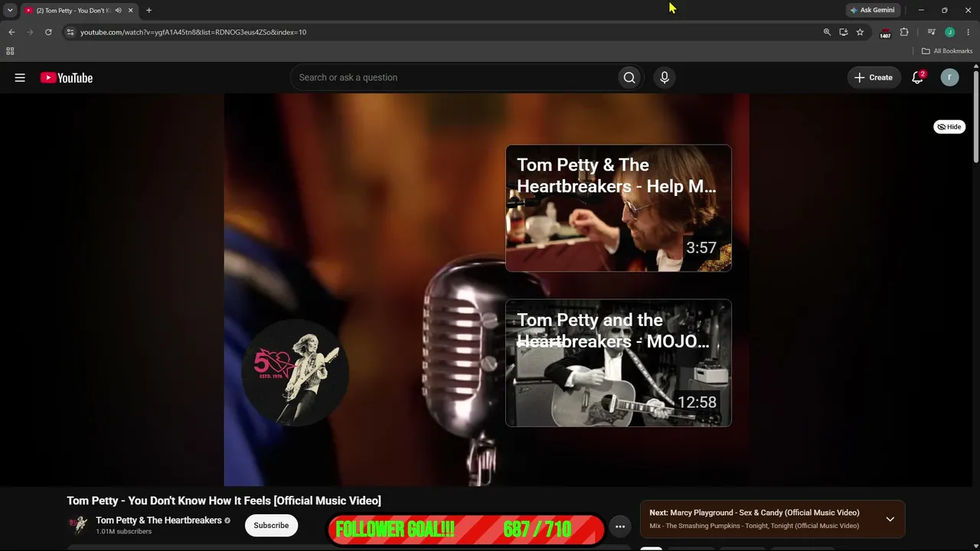The width and height of the screenshot is (980, 551).
Task: Open a new browser tab
Action: pos(149,11)
